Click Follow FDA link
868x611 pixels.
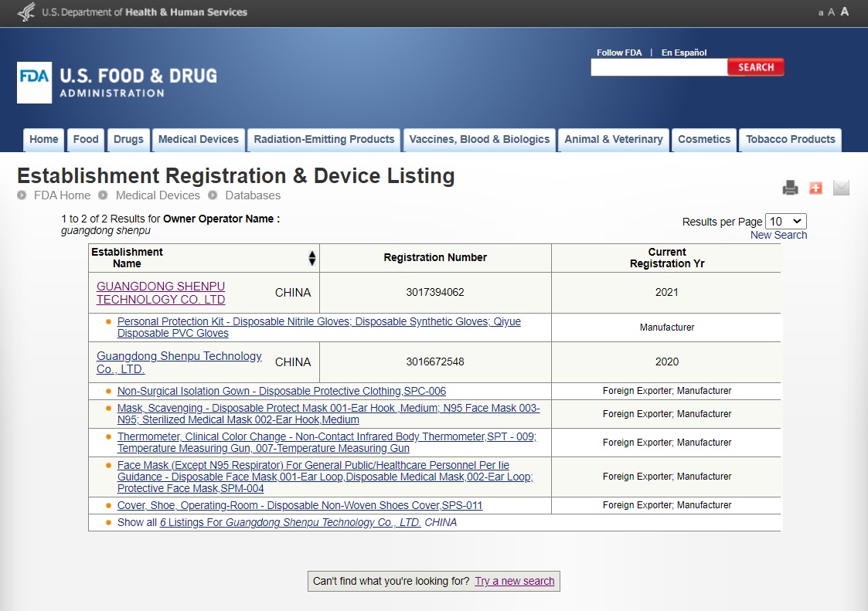click(619, 53)
